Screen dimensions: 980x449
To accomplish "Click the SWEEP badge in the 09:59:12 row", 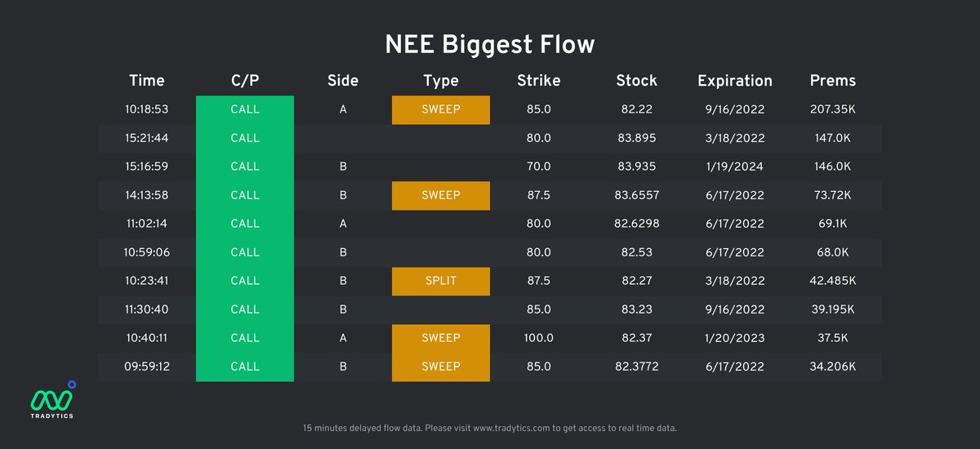I will pos(441,367).
